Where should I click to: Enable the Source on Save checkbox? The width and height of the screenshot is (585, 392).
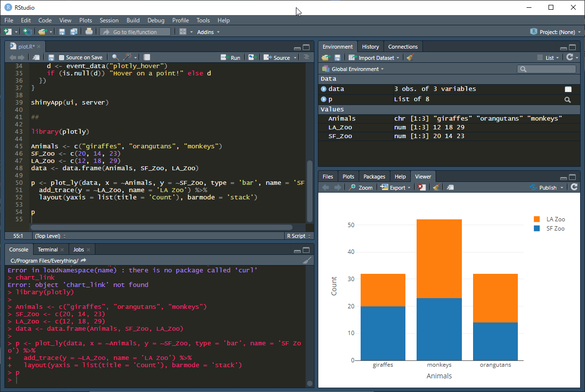pyautogui.click(x=61, y=57)
